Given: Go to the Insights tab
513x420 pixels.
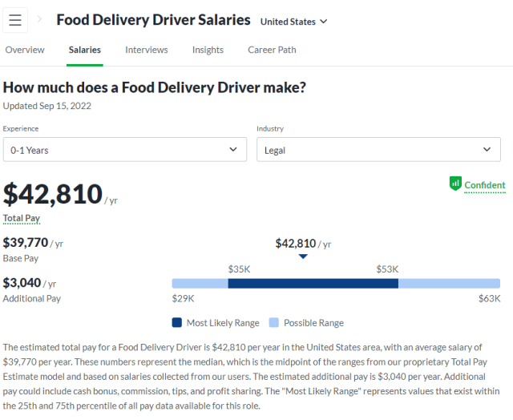Looking at the screenshot, I should tap(208, 50).
